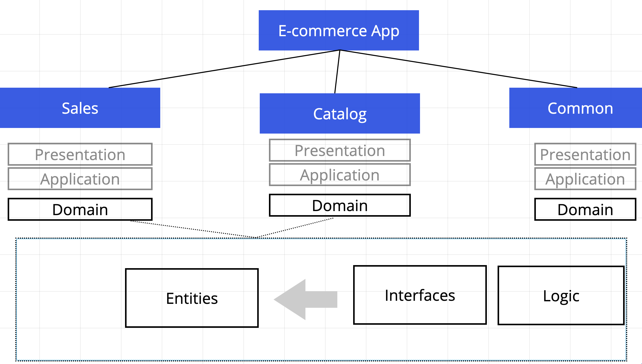
Task: Select connector line from App to Sales
Action: [x=224, y=69]
